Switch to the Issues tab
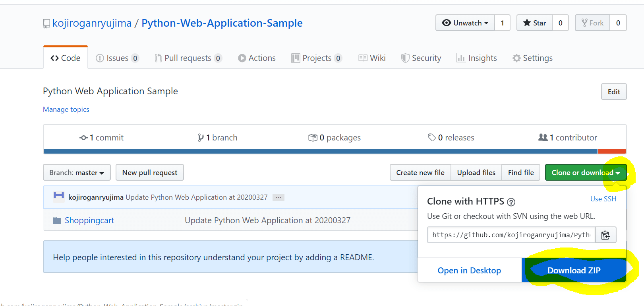 coord(118,58)
